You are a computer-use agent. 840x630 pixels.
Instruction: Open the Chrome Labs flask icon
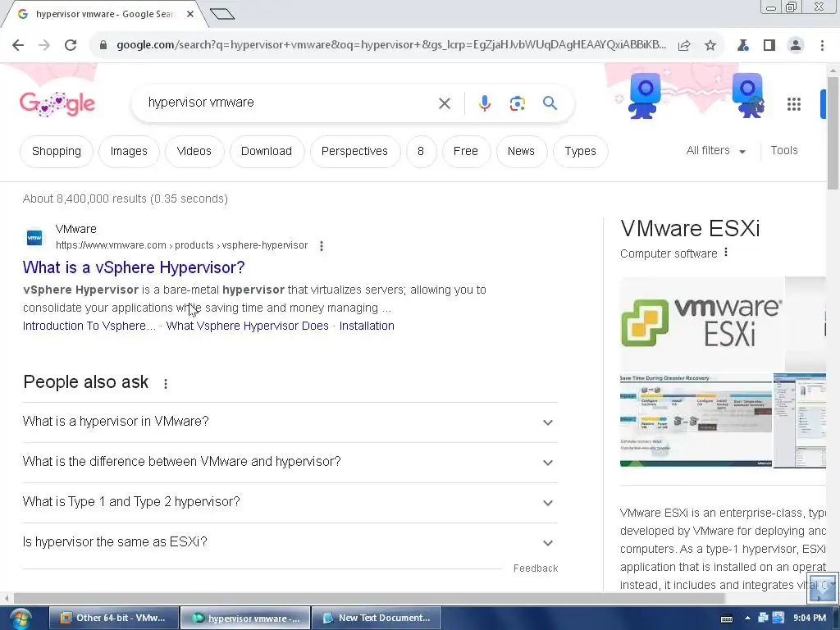(742, 46)
